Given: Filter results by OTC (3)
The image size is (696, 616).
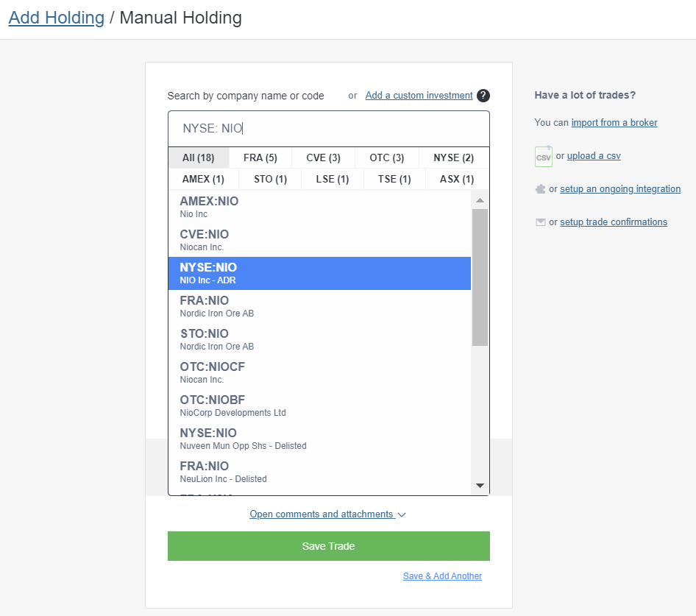Looking at the screenshot, I should pos(386,157).
